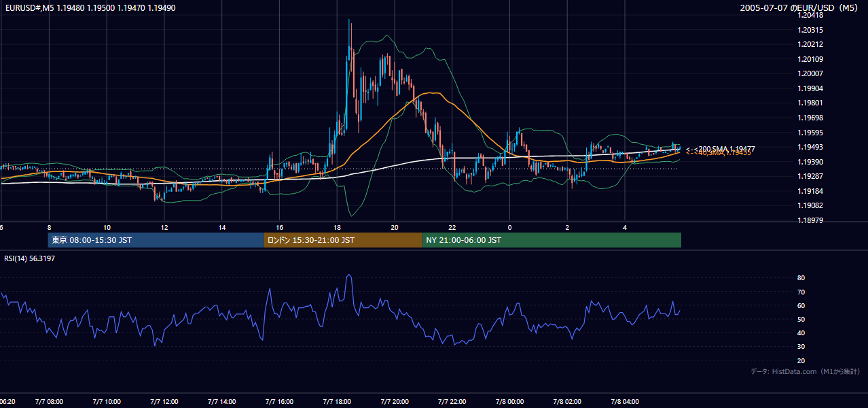The width and height of the screenshot is (868, 408).
Task: Click price axis value 1.19287
Action: coord(812,176)
